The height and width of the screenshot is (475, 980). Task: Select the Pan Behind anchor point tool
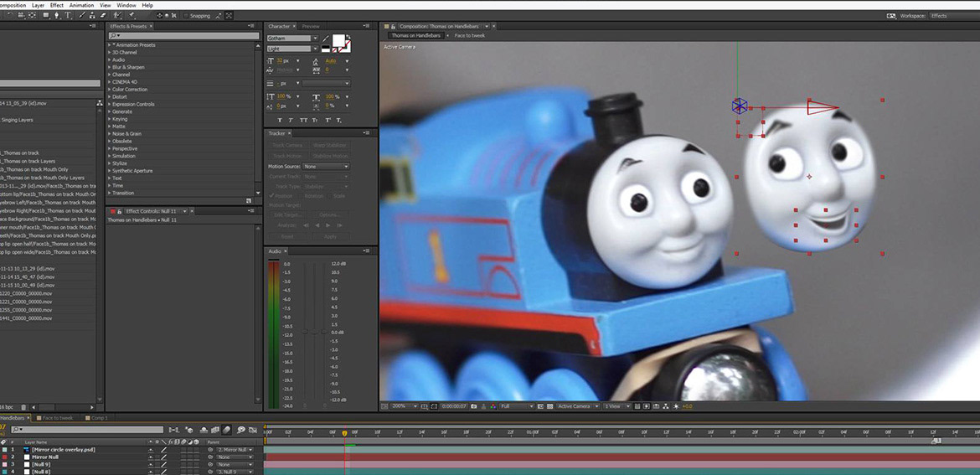(32, 15)
